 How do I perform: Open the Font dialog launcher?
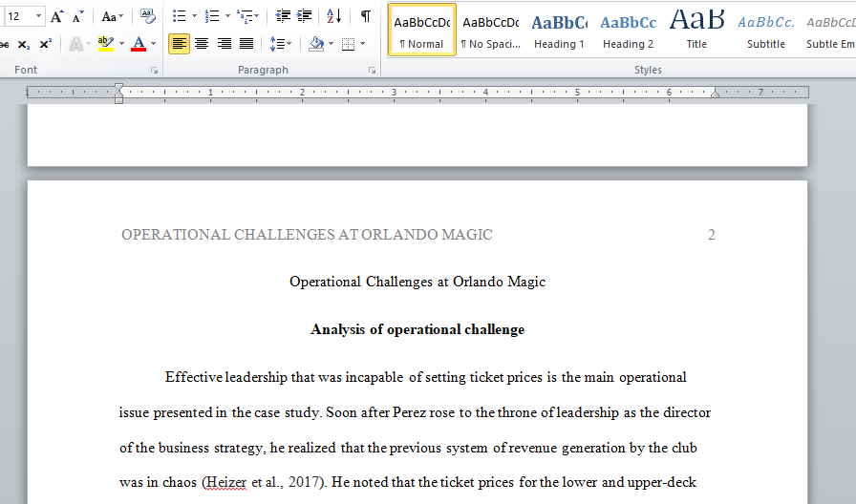[154, 71]
